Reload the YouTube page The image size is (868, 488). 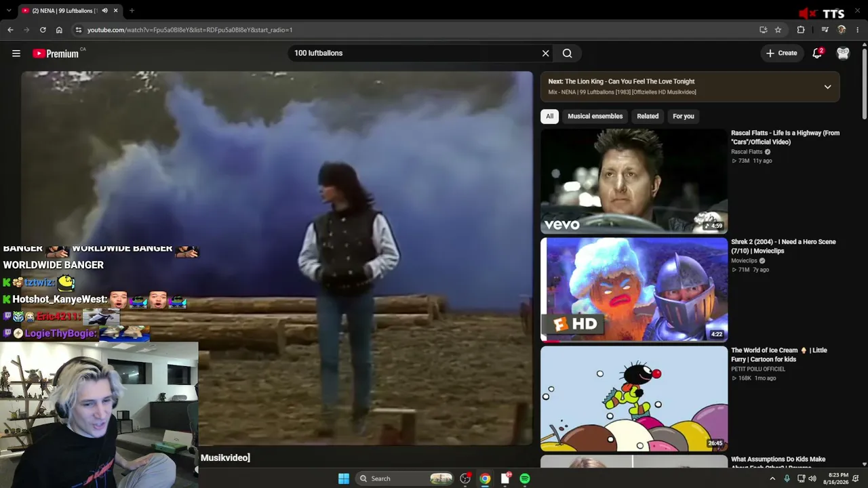pyautogui.click(x=43, y=30)
